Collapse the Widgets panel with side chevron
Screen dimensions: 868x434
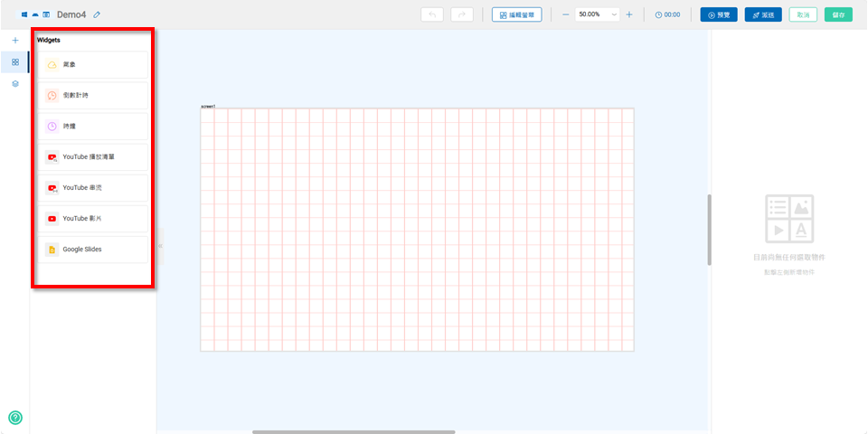(160, 245)
